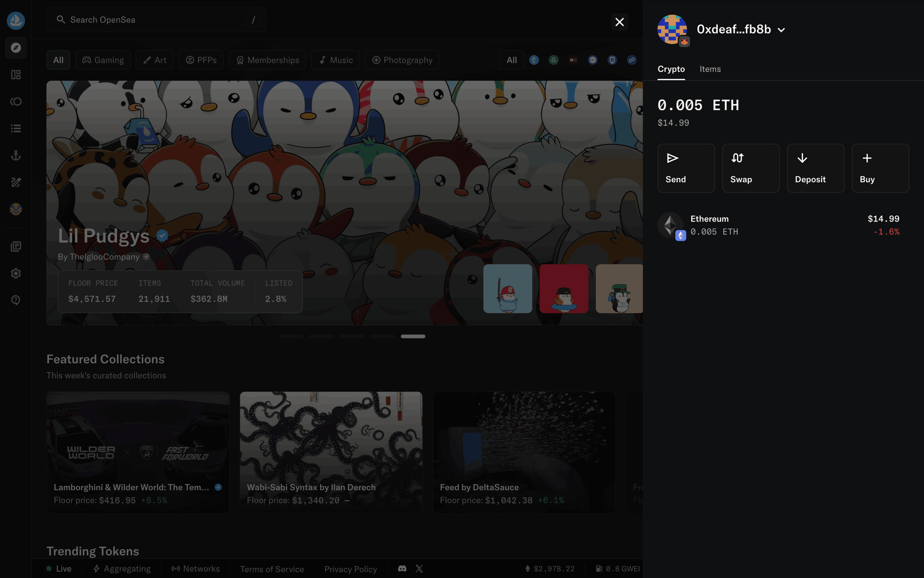Select the Gaming category filter

coord(103,60)
